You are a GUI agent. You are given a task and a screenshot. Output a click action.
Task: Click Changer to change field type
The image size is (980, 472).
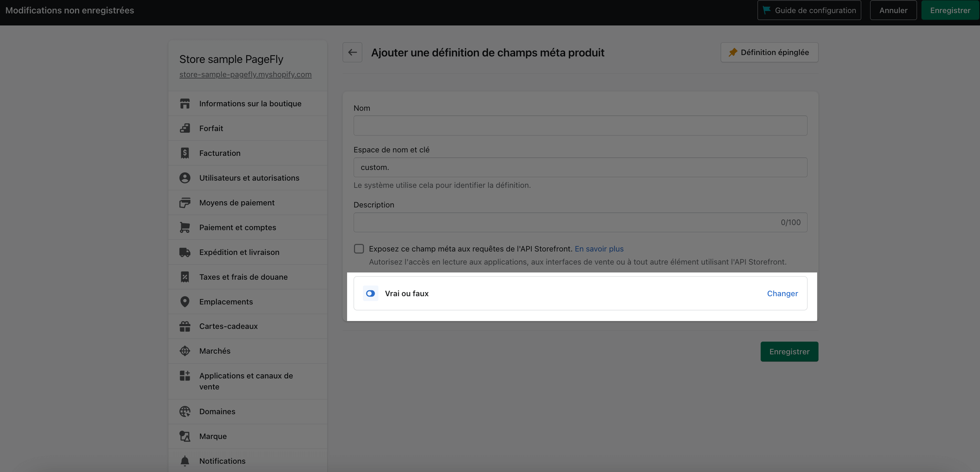click(x=782, y=293)
